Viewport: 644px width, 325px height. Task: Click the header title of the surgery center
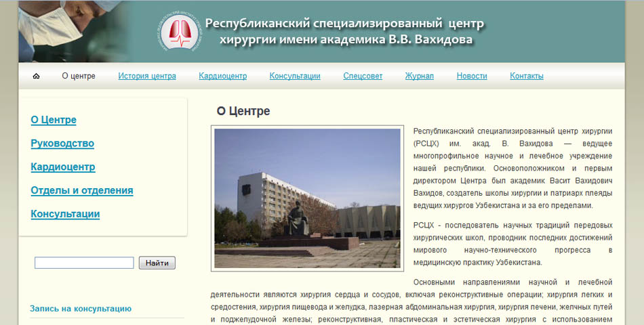[x=345, y=32]
